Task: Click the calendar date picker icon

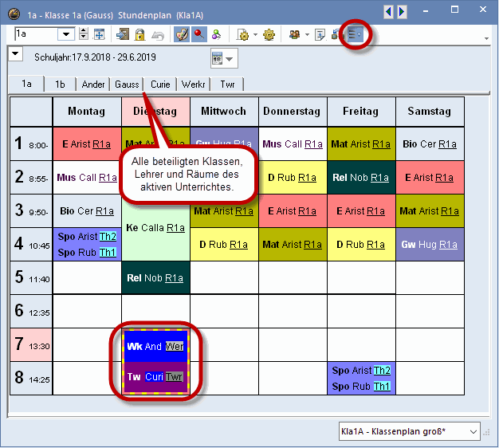Action: pyautogui.click(x=218, y=58)
